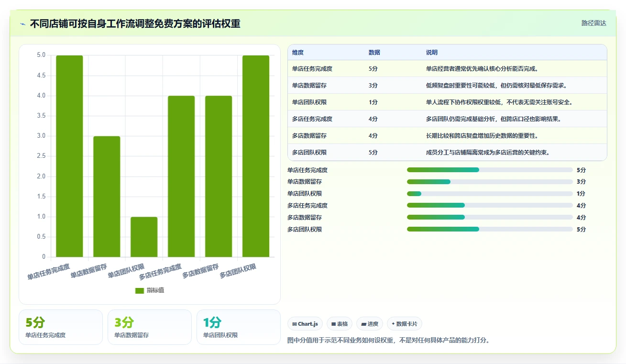Screen dimensions: 626x364
Task: Open the 1分 单店团队权限 data card
Action: click(x=239, y=327)
